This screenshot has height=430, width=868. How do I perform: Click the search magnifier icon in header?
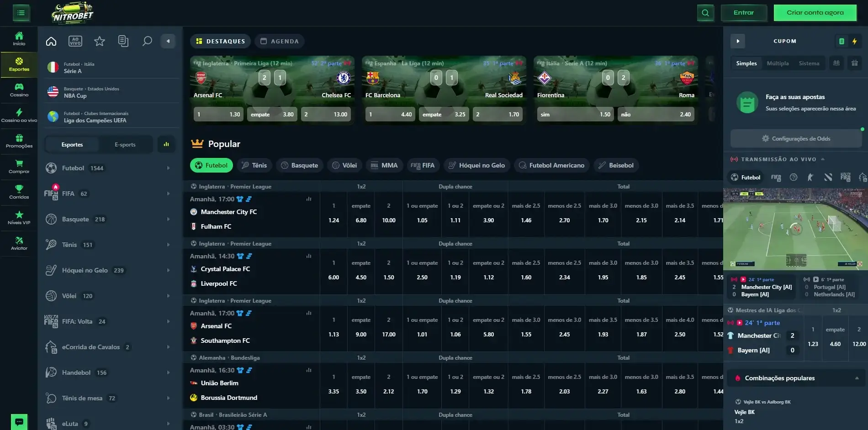(705, 13)
